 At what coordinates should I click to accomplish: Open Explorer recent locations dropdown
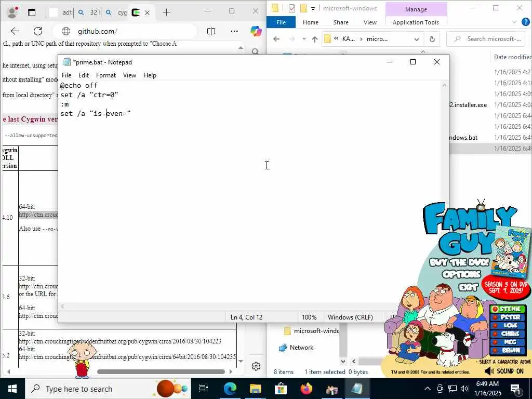303,39
